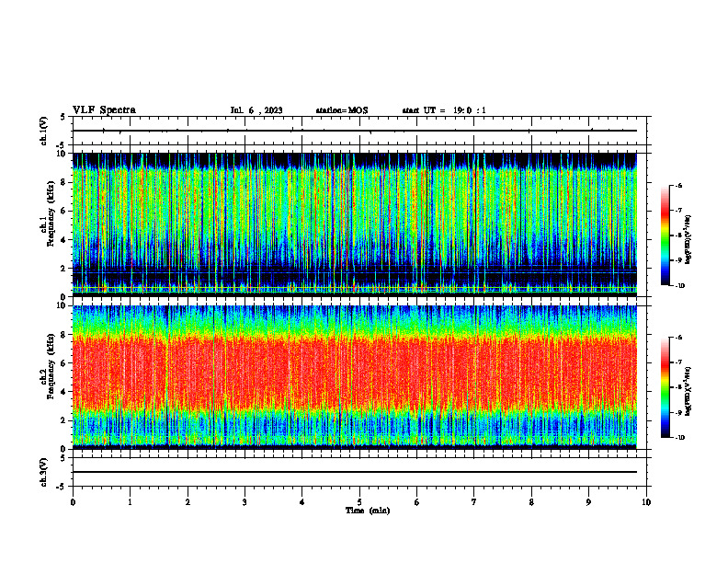The height and width of the screenshot is (563, 728).
Task: Click the 10 tick label on time axis
Action: coord(646,502)
